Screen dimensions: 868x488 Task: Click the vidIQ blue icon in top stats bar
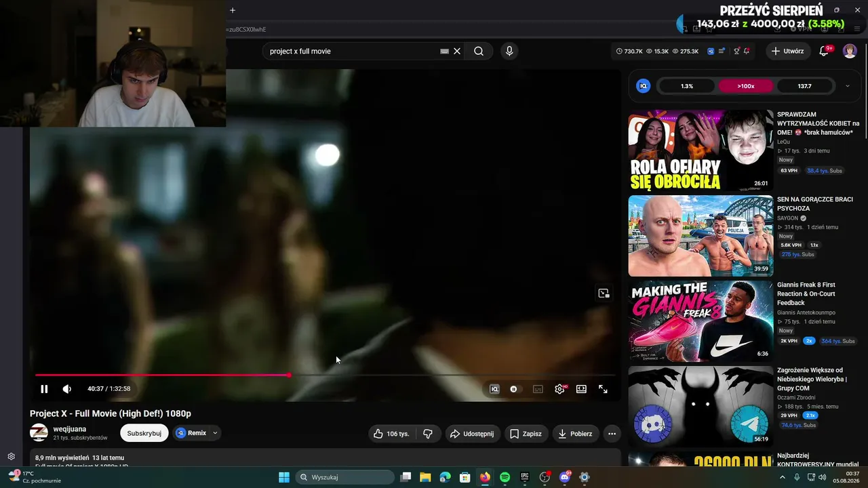pos(711,51)
